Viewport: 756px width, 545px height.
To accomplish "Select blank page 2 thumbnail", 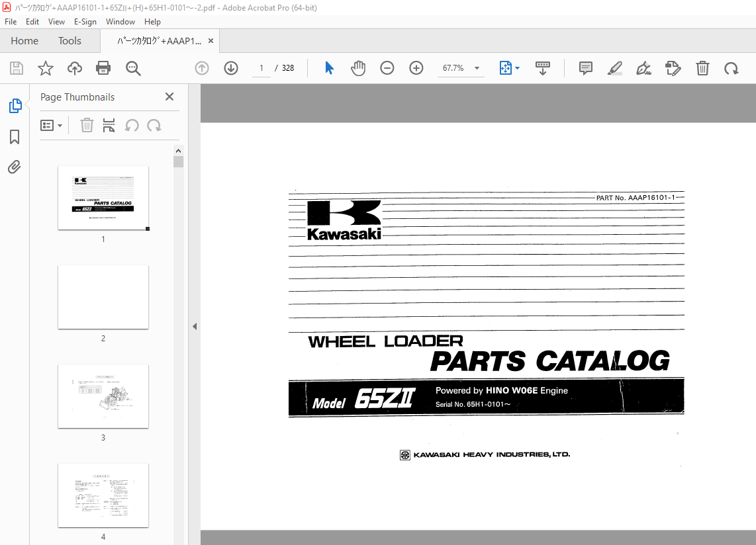I will coord(103,297).
